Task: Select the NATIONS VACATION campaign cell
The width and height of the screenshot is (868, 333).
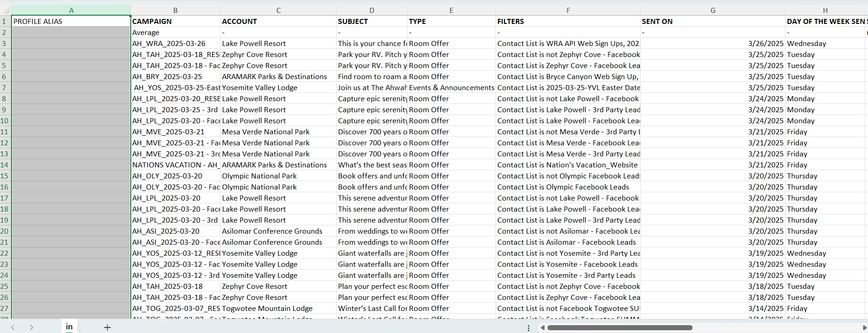Action: 175,165
